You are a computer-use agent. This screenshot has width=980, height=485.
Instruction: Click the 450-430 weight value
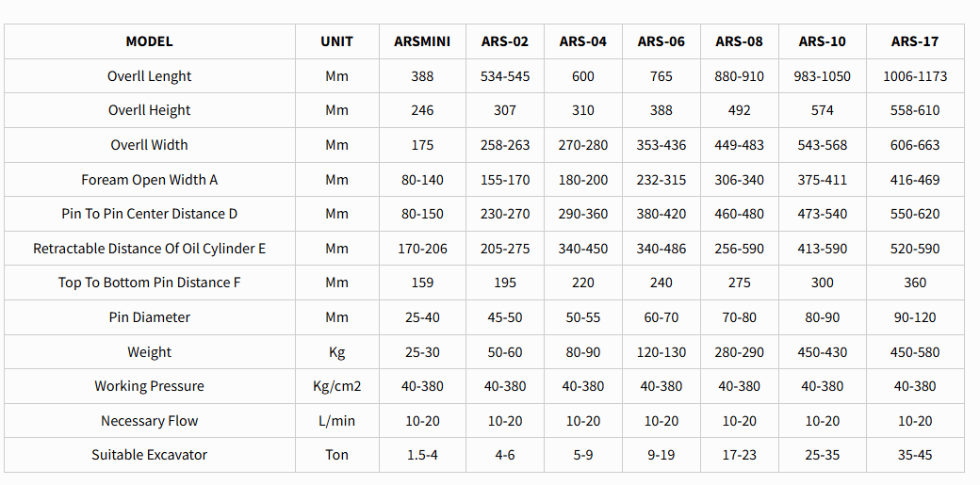click(x=823, y=352)
